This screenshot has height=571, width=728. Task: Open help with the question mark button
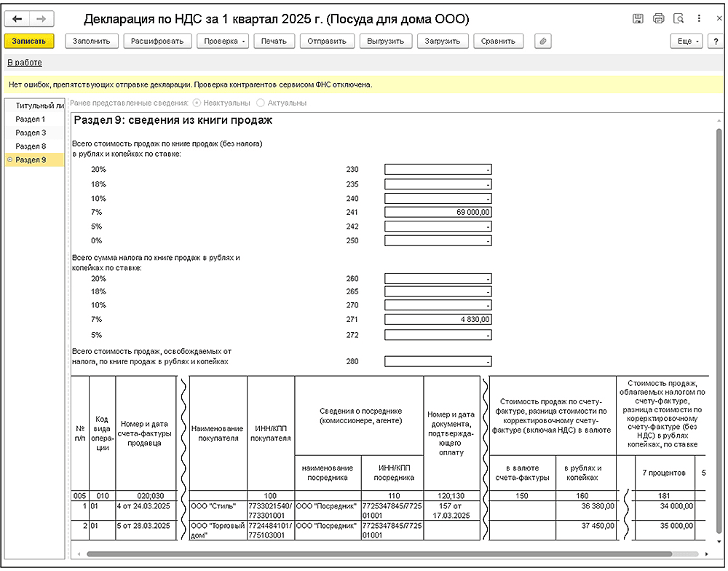[x=714, y=42]
